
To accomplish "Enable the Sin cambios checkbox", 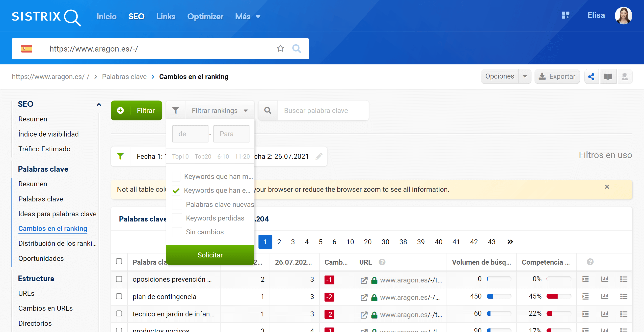I will 177,232.
